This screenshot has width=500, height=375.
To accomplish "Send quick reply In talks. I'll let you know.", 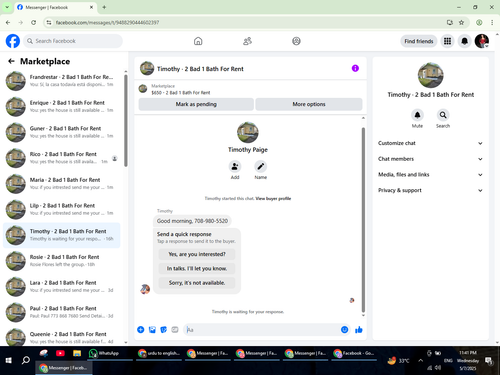I will 197,268.
